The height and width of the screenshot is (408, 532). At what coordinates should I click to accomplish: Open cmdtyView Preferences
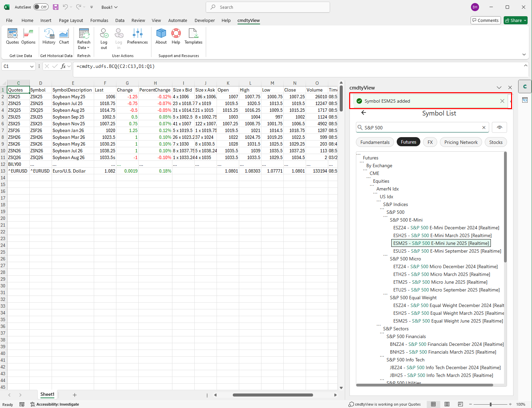point(137,36)
